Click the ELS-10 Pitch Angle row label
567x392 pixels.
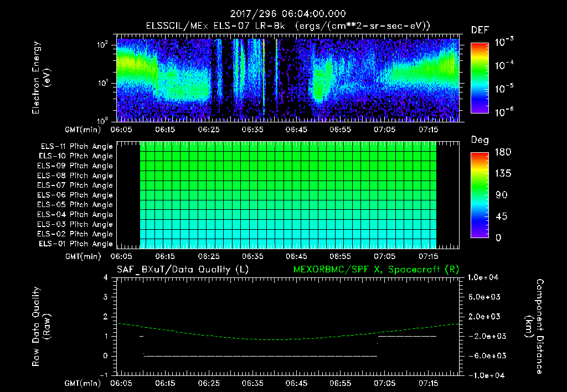click(x=76, y=156)
